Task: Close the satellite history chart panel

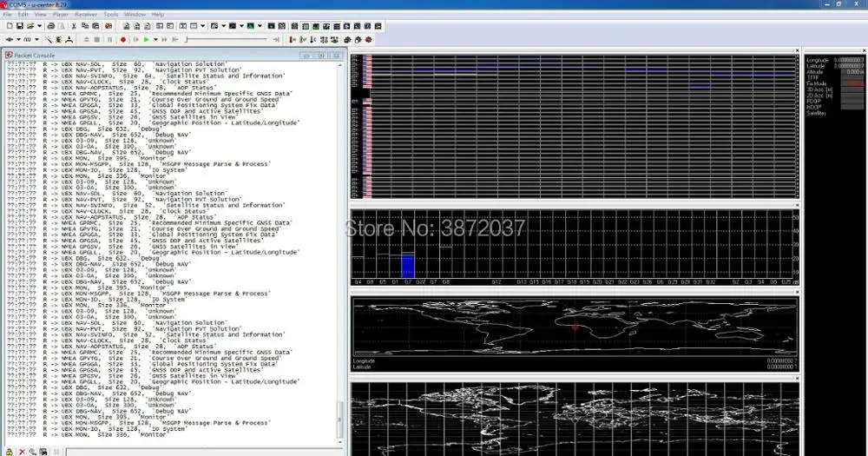Action: click(797, 51)
